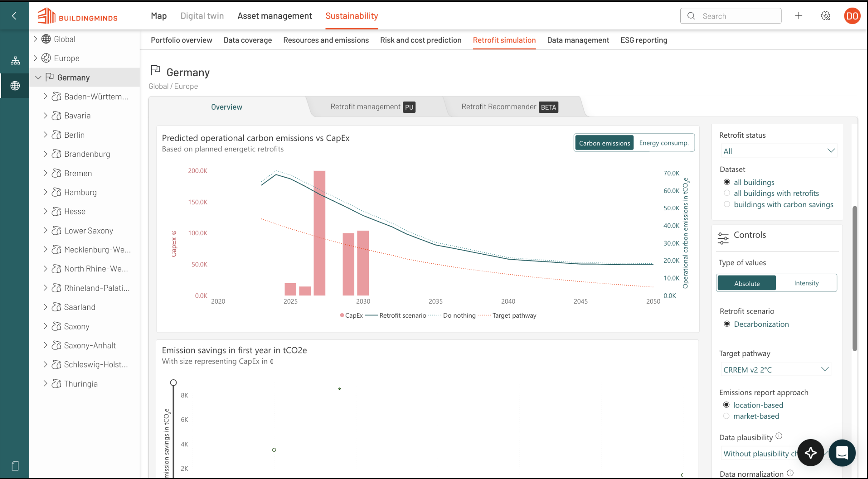Screen dimensions: 868x479
Task: Open the settings gear icon in the header
Action: [826, 16]
